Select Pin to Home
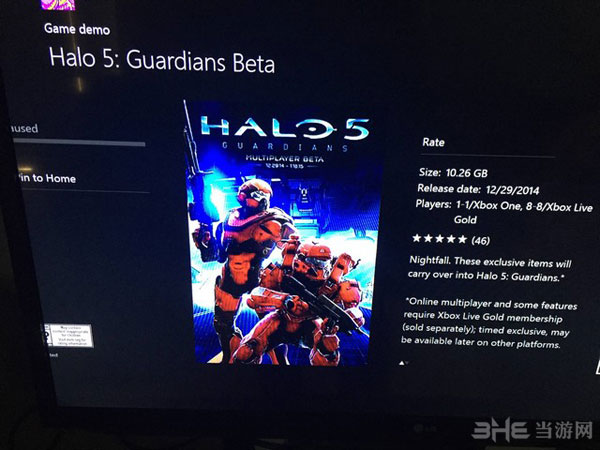This screenshot has width=600, height=450. (x=47, y=178)
